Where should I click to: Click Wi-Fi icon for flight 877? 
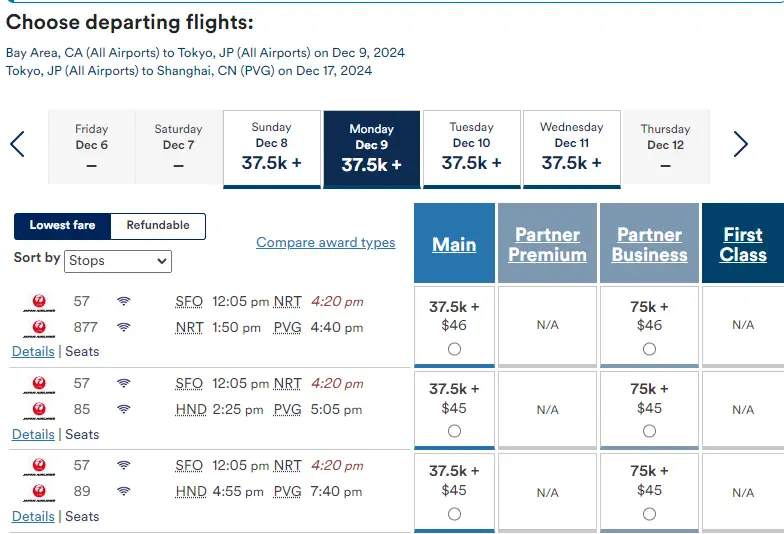124,327
